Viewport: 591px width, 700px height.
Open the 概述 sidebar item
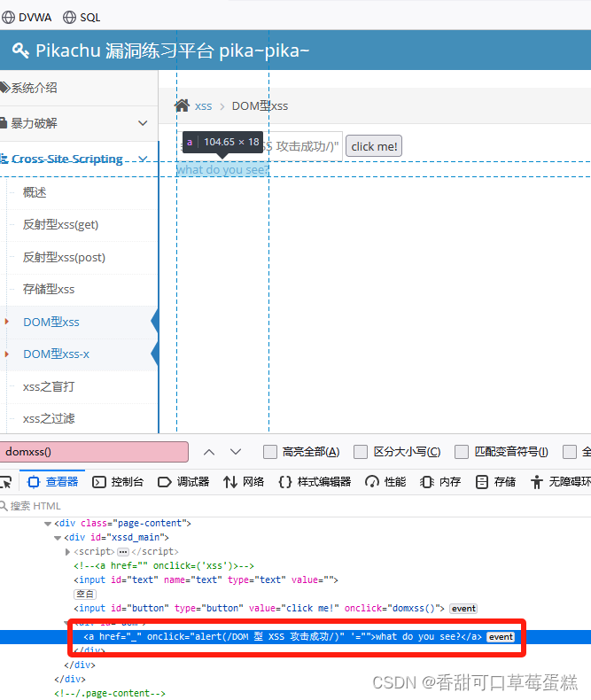35,192
